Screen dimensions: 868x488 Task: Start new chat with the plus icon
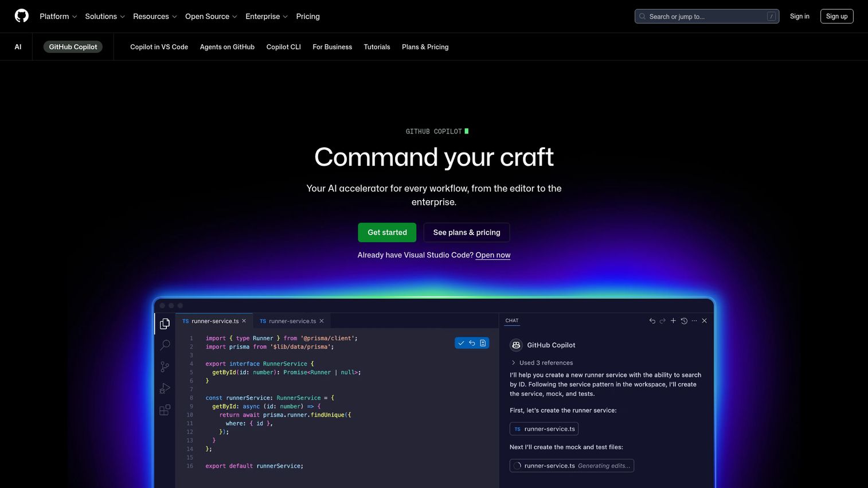click(x=673, y=321)
